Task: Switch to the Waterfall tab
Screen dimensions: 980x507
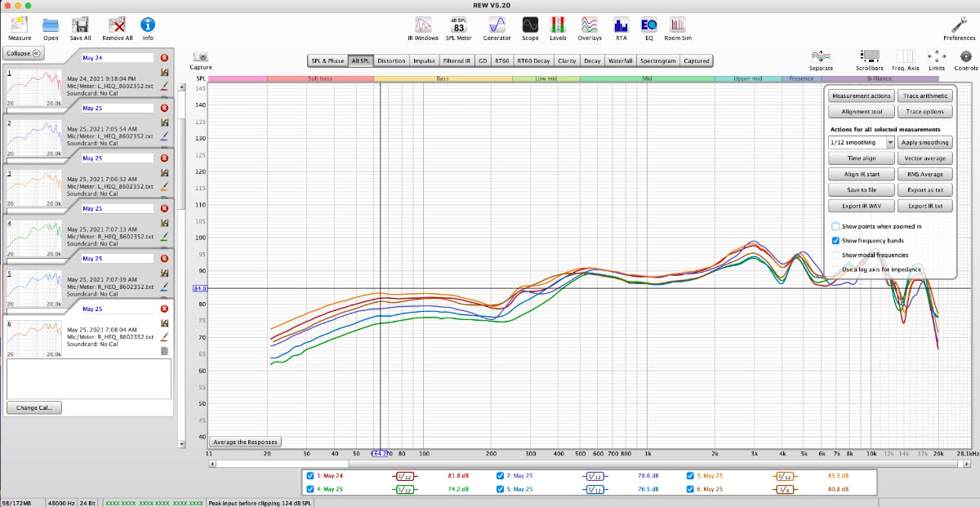Action: coord(620,60)
